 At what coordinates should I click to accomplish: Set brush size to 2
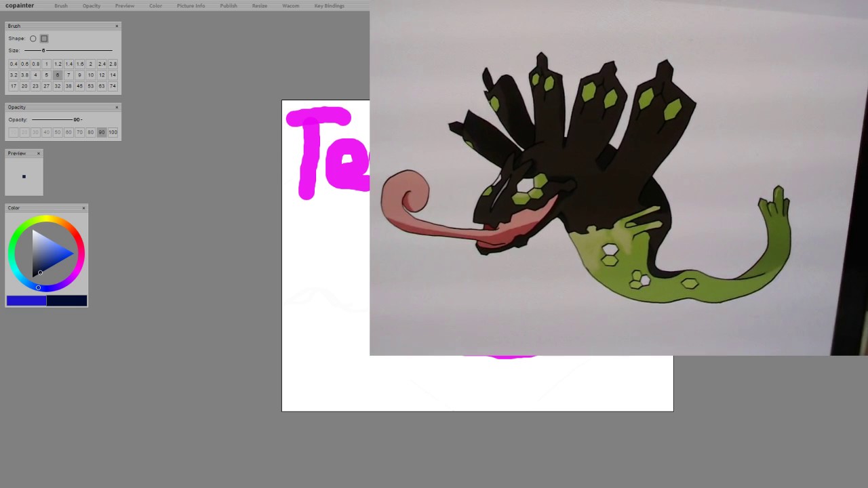pos(90,64)
